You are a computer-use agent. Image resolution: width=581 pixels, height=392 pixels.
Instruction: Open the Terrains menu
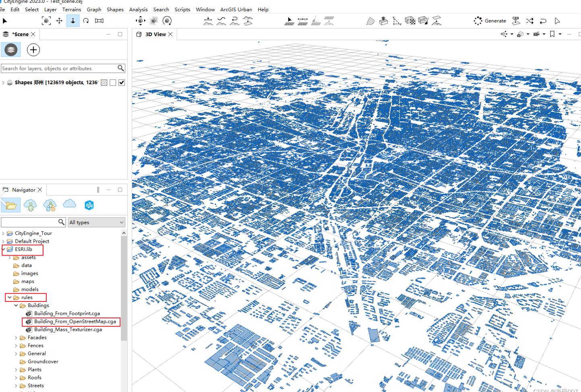click(x=72, y=9)
